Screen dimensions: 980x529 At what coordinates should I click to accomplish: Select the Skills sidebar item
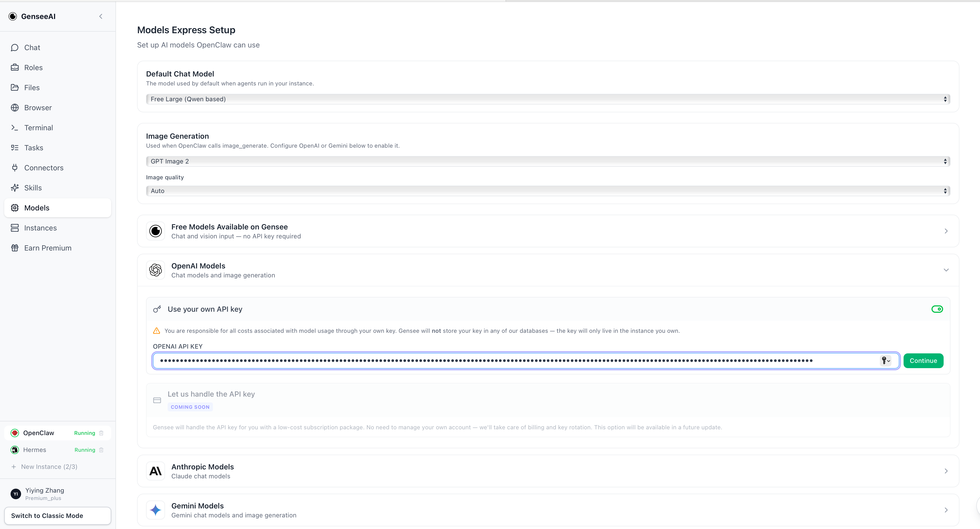coord(57,187)
